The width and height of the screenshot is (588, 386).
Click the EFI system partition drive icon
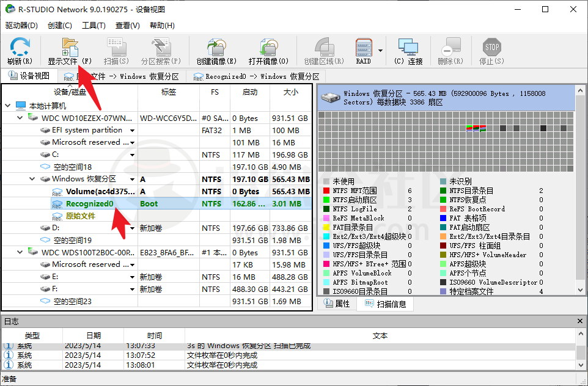point(45,130)
